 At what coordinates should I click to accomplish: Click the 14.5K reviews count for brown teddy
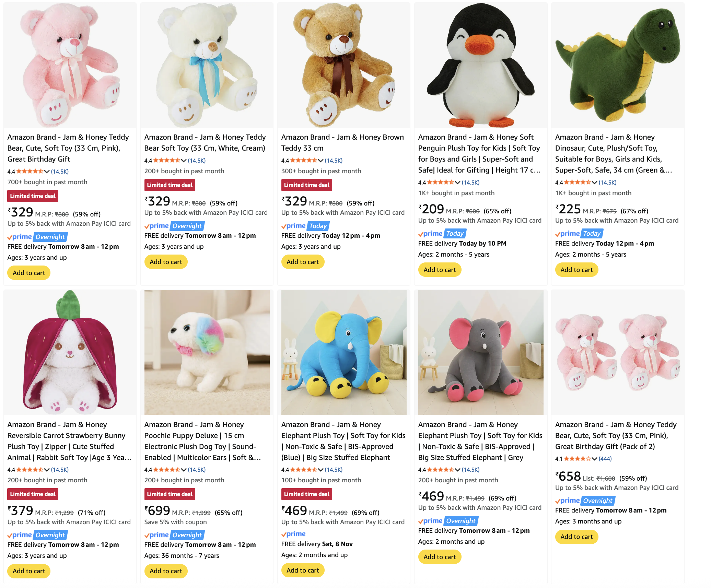334,161
